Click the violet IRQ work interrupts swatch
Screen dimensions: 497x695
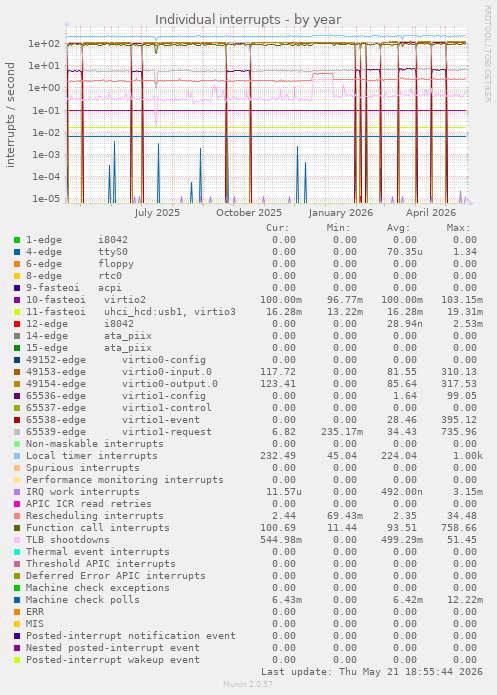click(17, 492)
